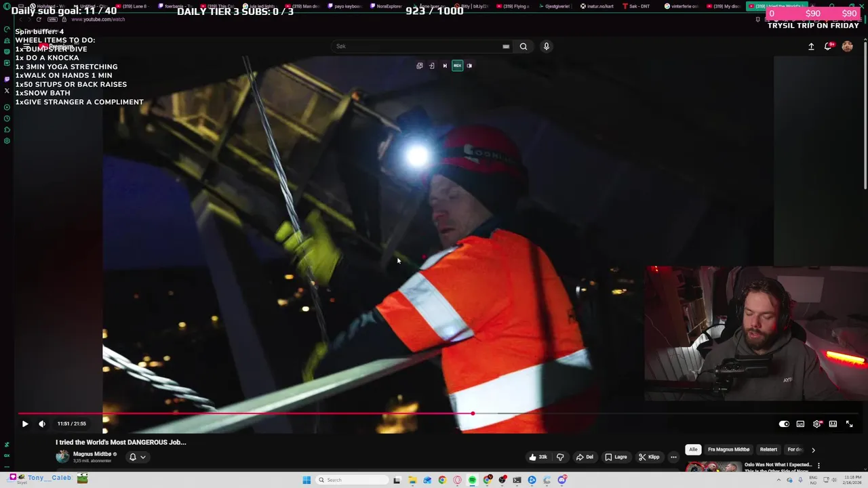Select the Fra Magnus Midtbø filter chip

[728, 449]
